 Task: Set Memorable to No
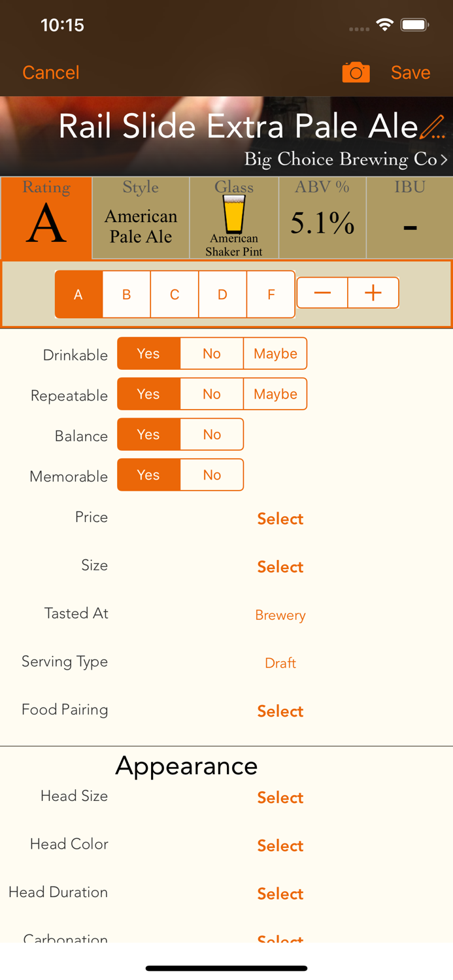tap(212, 475)
